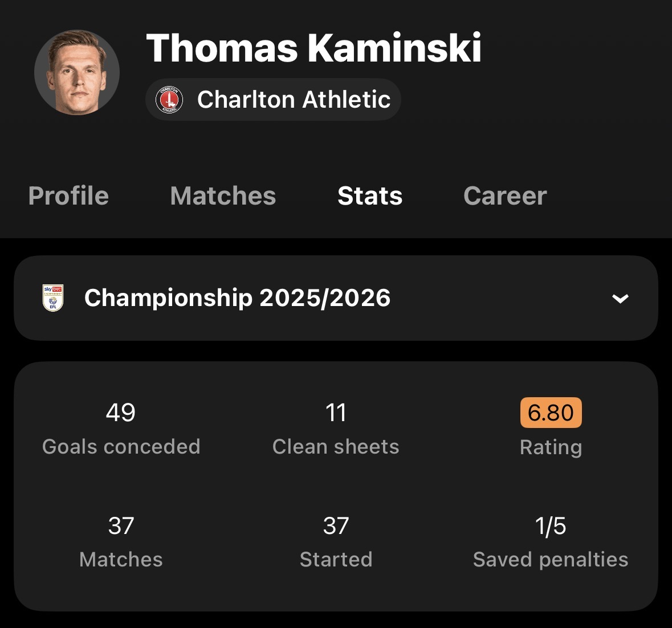Image resolution: width=672 pixels, height=628 pixels.
Task: Click the EFL Championship league logo
Action: pos(53,297)
